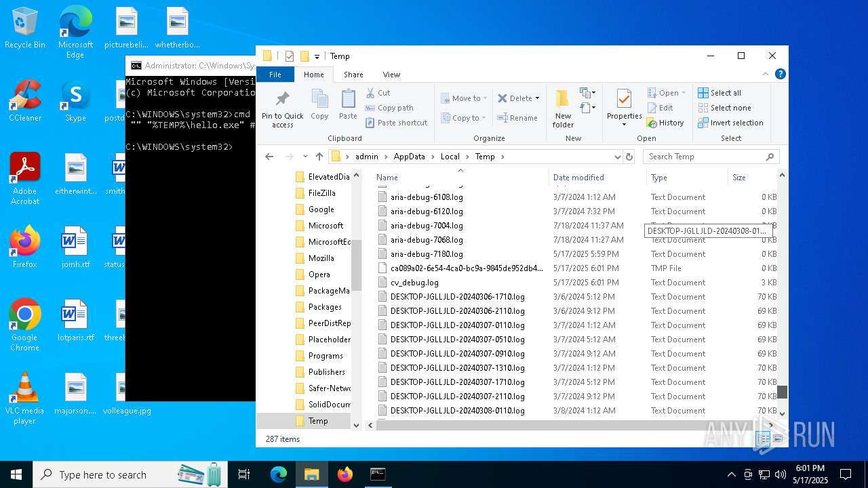Open the Properties button

coord(624,108)
